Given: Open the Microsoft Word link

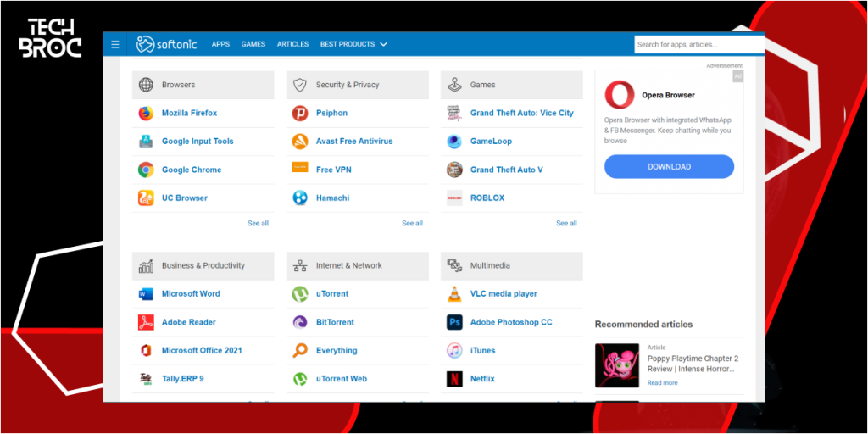Looking at the screenshot, I should pyautogui.click(x=191, y=294).
